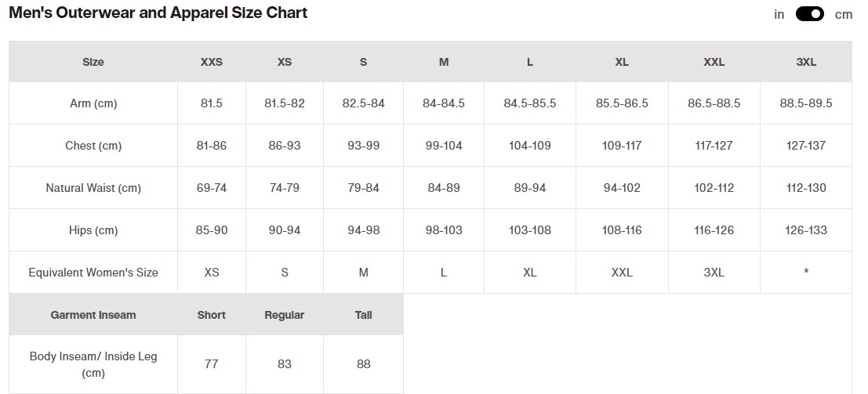Click the Regular inseam column header
868x394 pixels.
(x=285, y=315)
